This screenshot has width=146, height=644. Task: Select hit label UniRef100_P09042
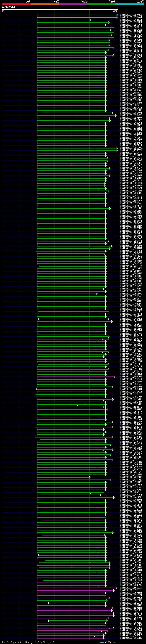click(131, 259)
